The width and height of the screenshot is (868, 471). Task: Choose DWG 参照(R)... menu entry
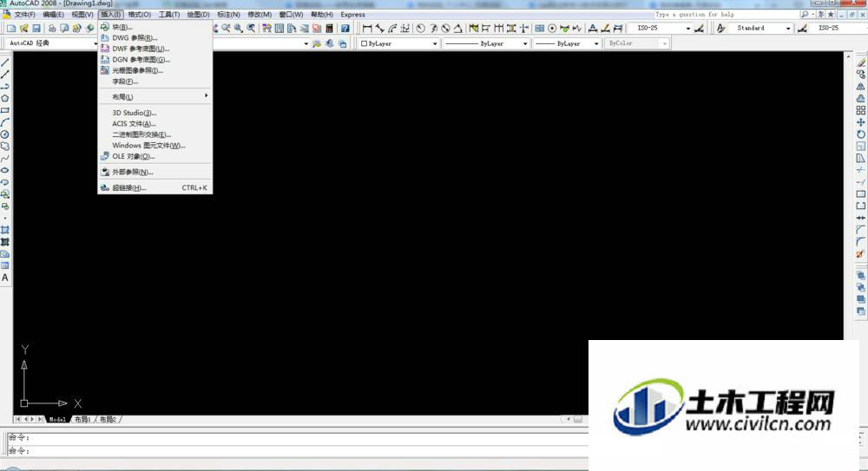155,37
